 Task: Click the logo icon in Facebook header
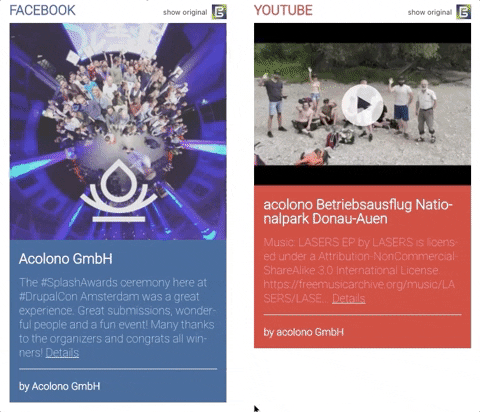click(219, 12)
